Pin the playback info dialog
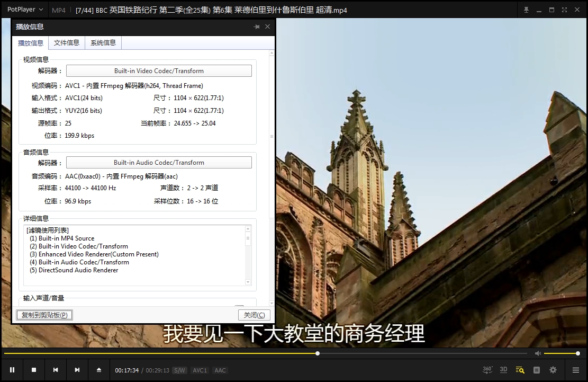 [257, 26]
